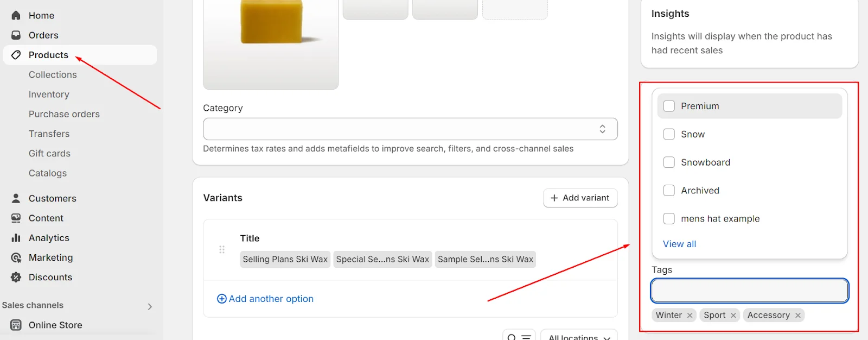Viewport: 868px width, 340px height.
Task: Click the Marketing target icon
Action: click(16, 257)
